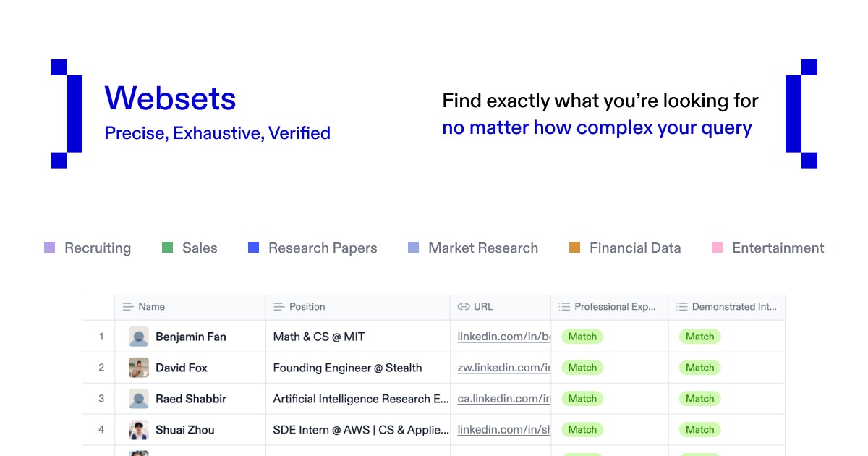Open Benjamin Fan's profile avatar icon
The image size is (868, 456).
[140, 336]
